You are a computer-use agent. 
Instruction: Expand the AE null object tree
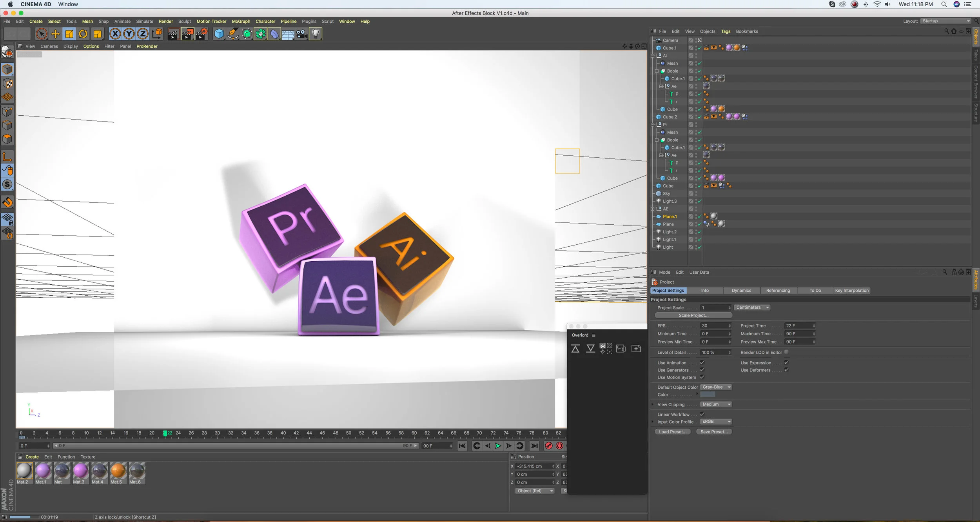pyautogui.click(x=653, y=209)
